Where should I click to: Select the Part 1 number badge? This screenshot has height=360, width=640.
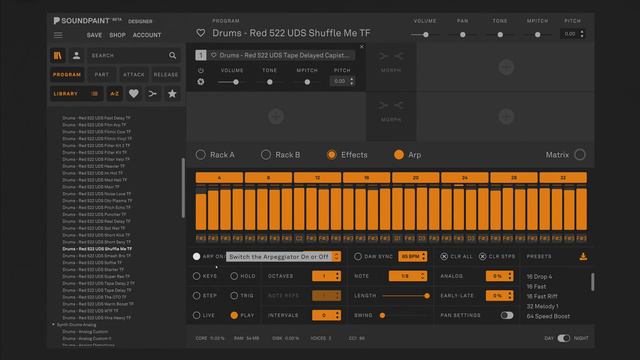200,55
